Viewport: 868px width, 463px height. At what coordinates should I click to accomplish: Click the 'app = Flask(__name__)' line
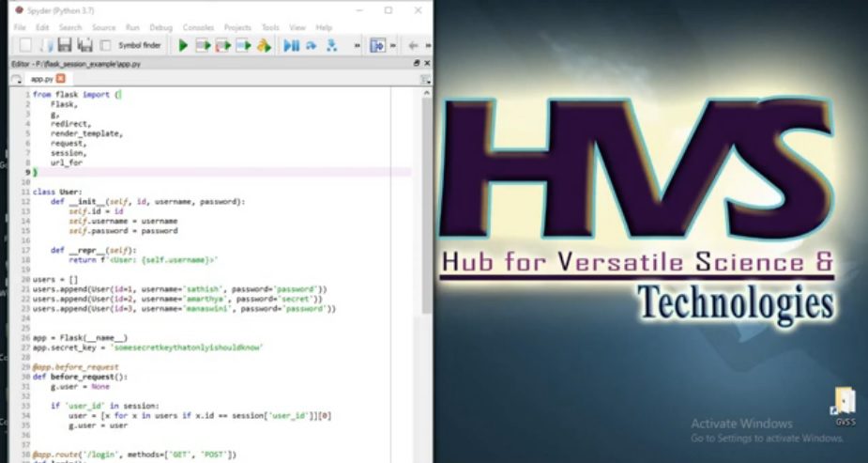pyautogui.click(x=81, y=338)
